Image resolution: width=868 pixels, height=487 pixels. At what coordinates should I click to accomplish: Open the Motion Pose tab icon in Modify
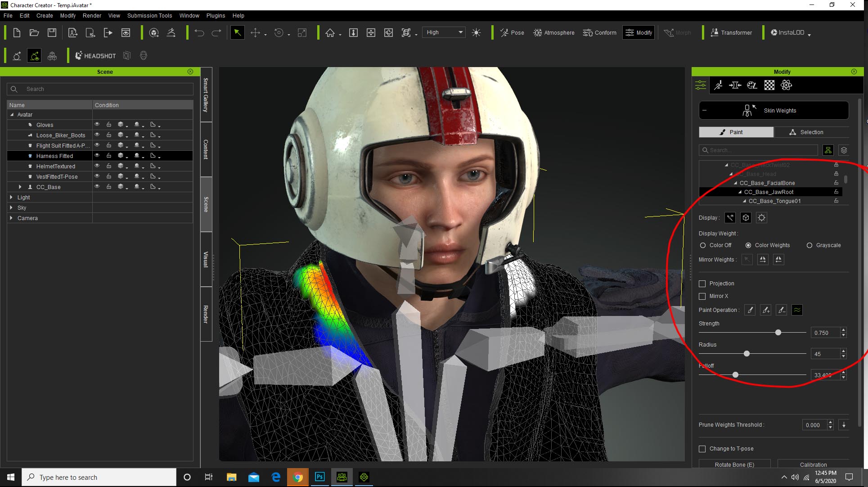click(x=718, y=85)
